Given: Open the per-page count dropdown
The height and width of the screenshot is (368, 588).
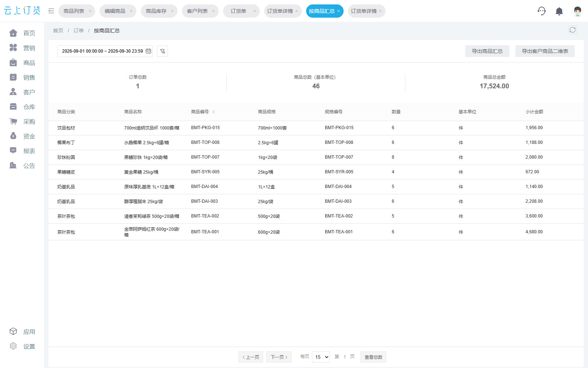Looking at the screenshot, I should tap(321, 357).
